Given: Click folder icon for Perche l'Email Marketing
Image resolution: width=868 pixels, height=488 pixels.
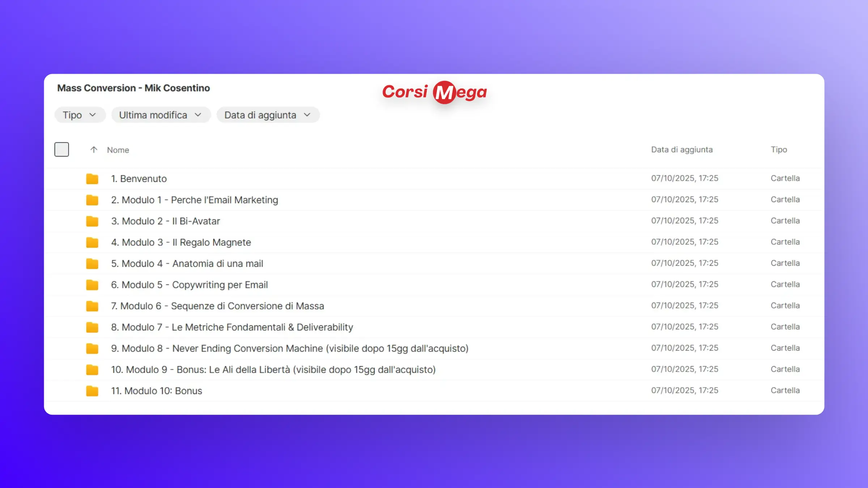Looking at the screenshot, I should pyautogui.click(x=92, y=200).
